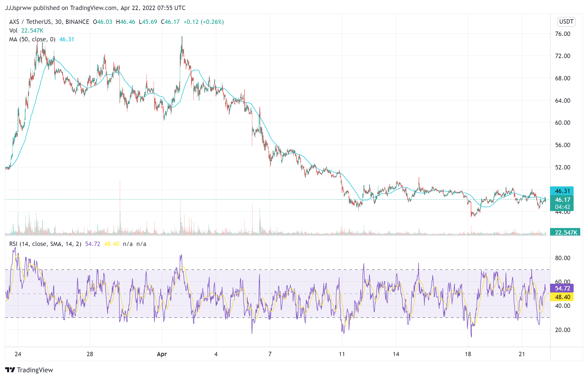Click the yellow 48.40 RSI MA label
Viewport: 588px width, 379px height.
click(562, 297)
